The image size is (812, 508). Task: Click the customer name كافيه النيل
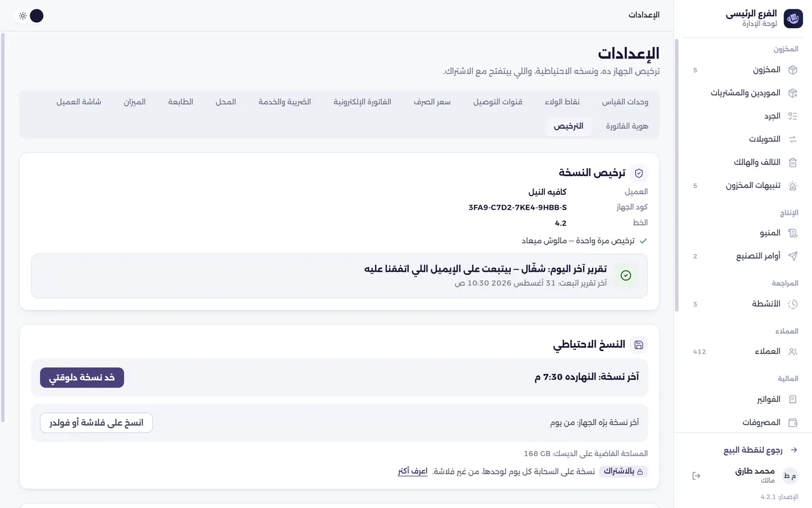[547, 192]
